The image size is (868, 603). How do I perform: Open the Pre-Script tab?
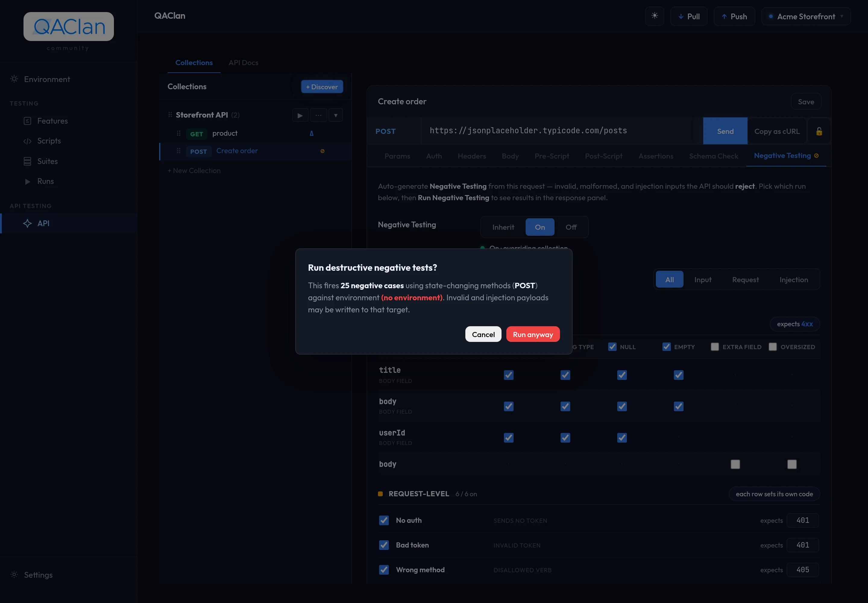[552, 156]
